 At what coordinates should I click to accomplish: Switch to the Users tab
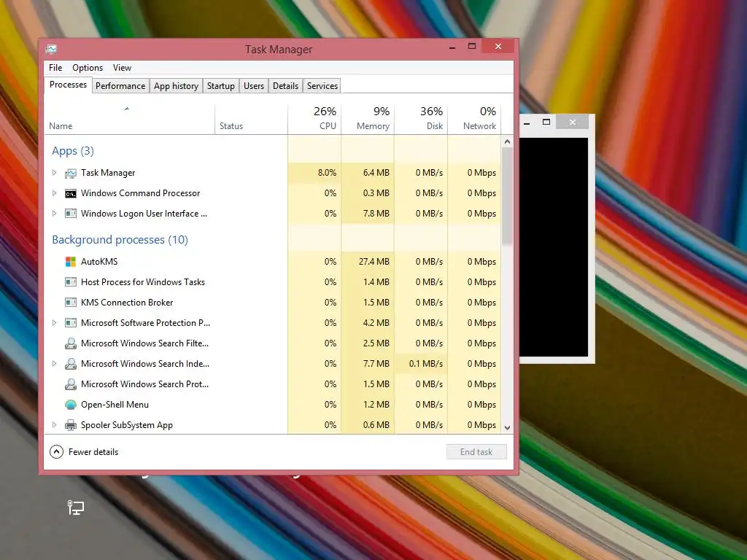coord(253,86)
